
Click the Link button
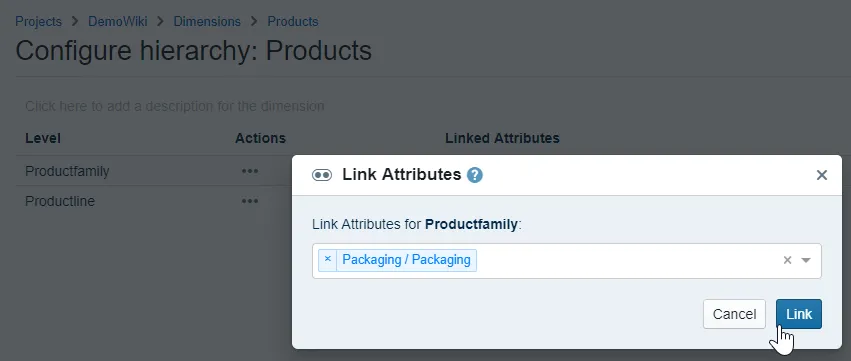[x=799, y=314]
